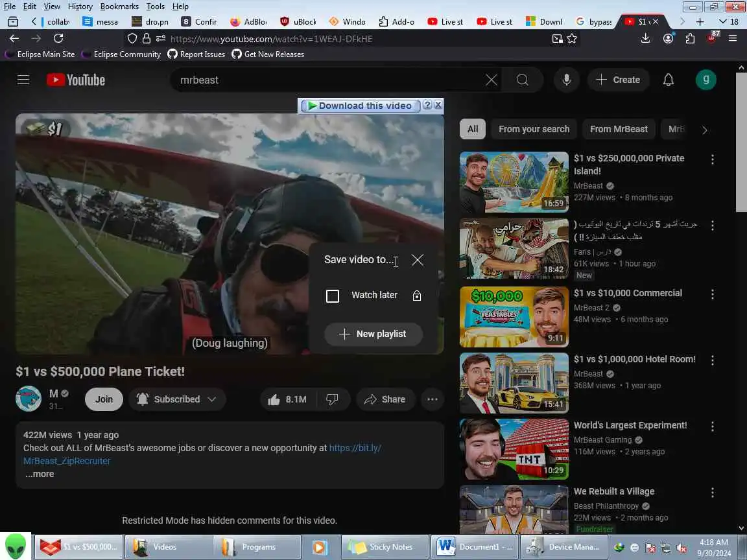Open $1 vs $10,000 Commercial thumbnail

pos(514,317)
